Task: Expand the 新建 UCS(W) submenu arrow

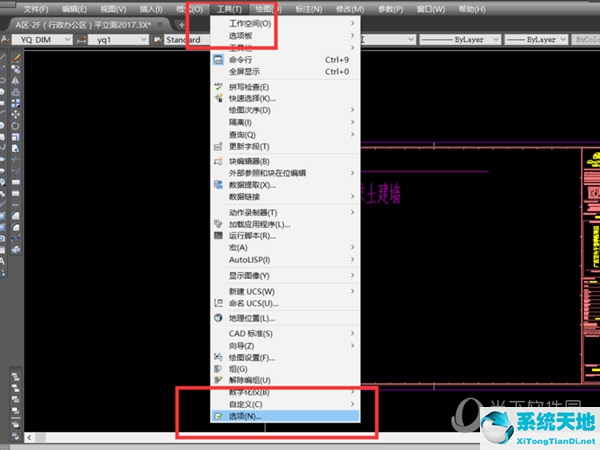Action: coord(352,291)
